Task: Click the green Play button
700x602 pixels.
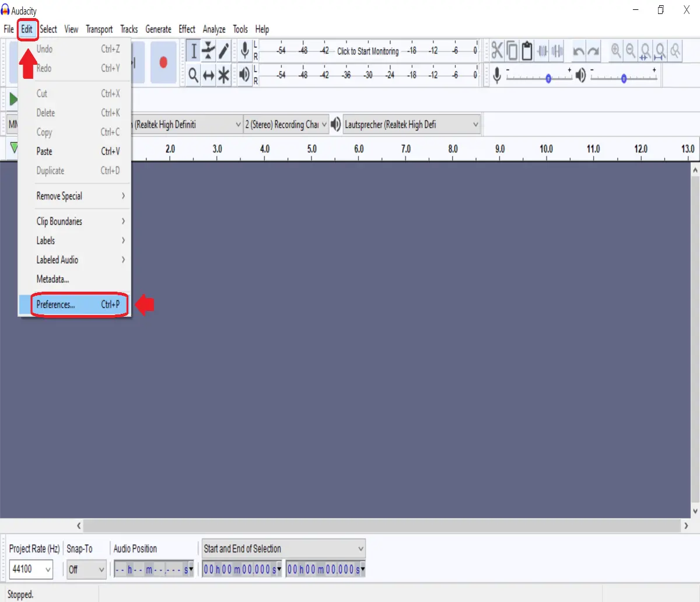Action: coord(13,99)
